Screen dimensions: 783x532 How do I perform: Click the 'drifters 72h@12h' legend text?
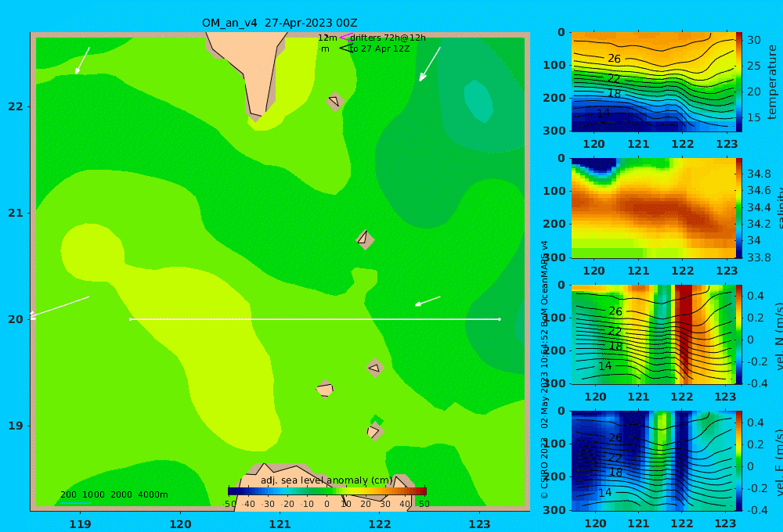pos(388,38)
